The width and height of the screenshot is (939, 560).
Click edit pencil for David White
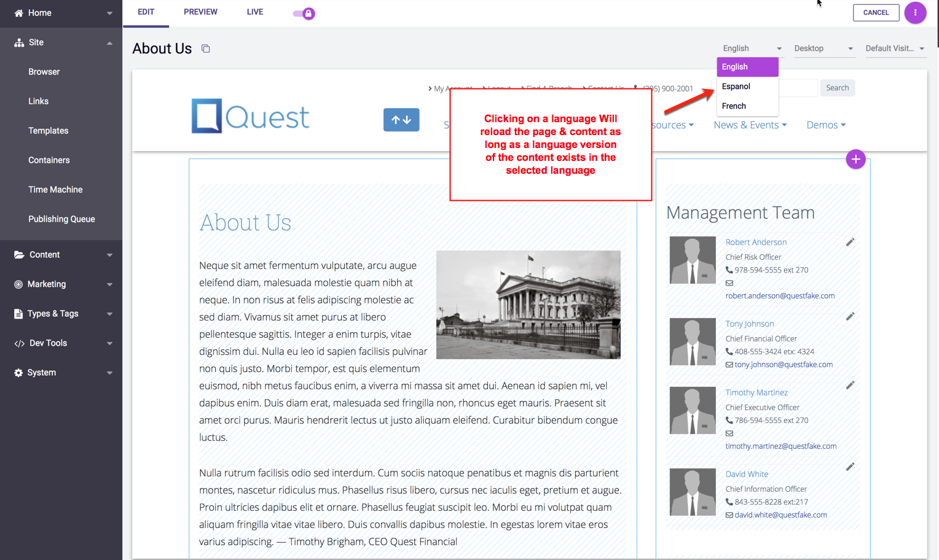(850, 467)
